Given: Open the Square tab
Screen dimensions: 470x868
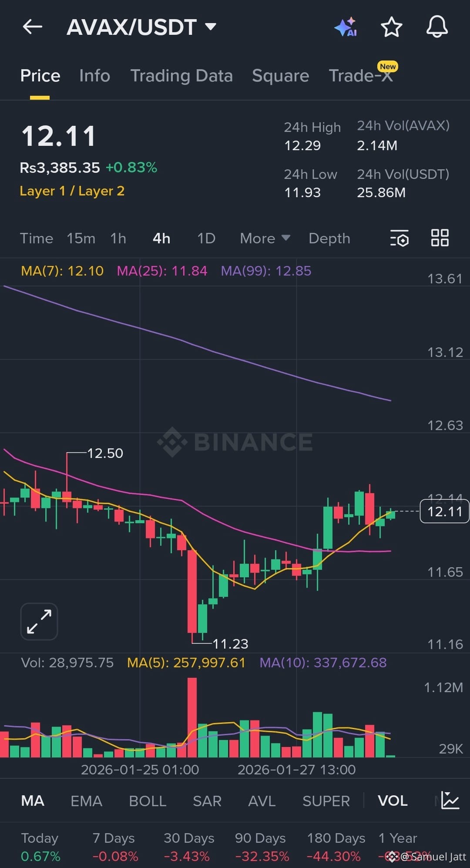Looking at the screenshot, I should point(280,76).
